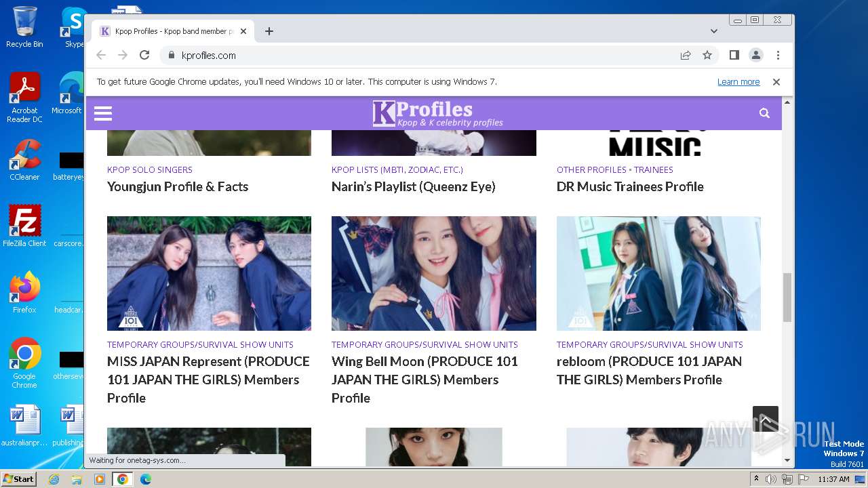Click category label above rebloom title

pyautogui.click(x=650, y=344)
